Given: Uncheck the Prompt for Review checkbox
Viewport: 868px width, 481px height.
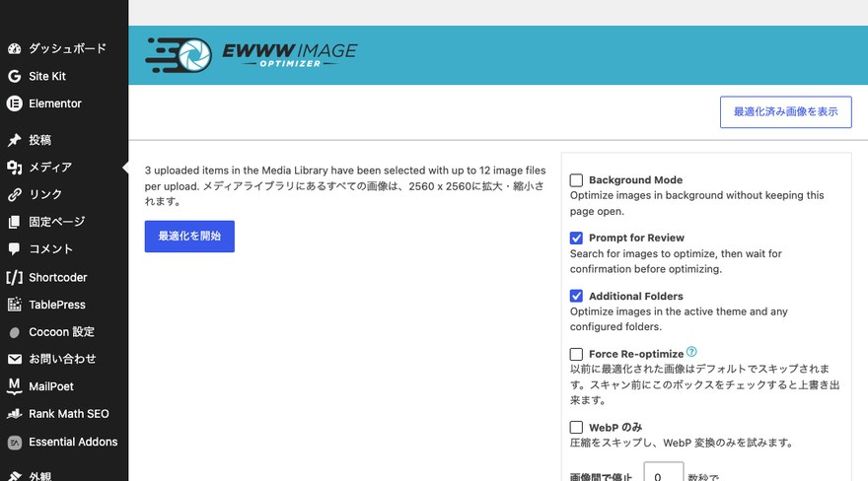Looking at the screenshot, I should 576,238.
